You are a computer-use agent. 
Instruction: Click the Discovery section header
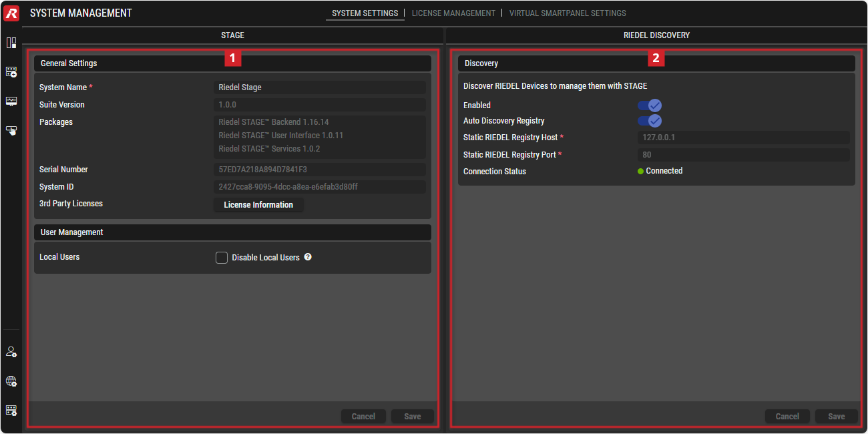click(656, 63)
